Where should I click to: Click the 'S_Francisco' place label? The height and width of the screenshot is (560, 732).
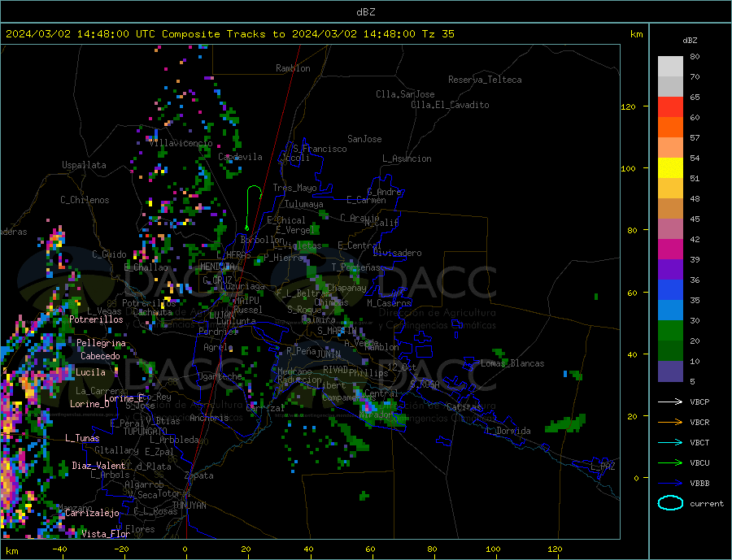coord(320,149)
